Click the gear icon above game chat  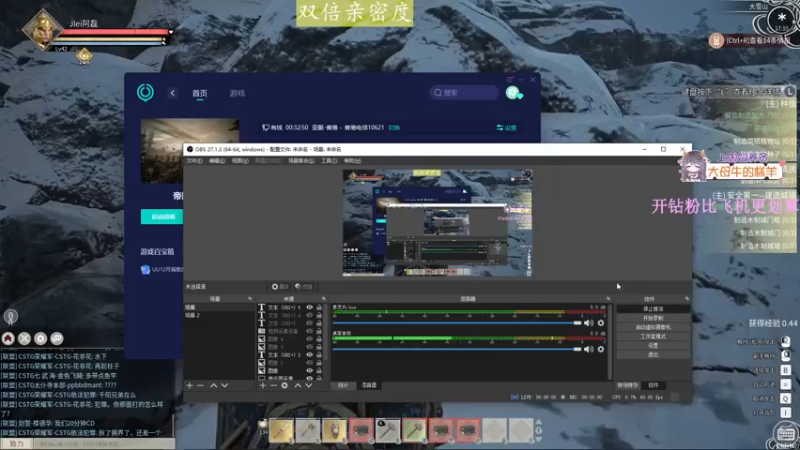41,338
